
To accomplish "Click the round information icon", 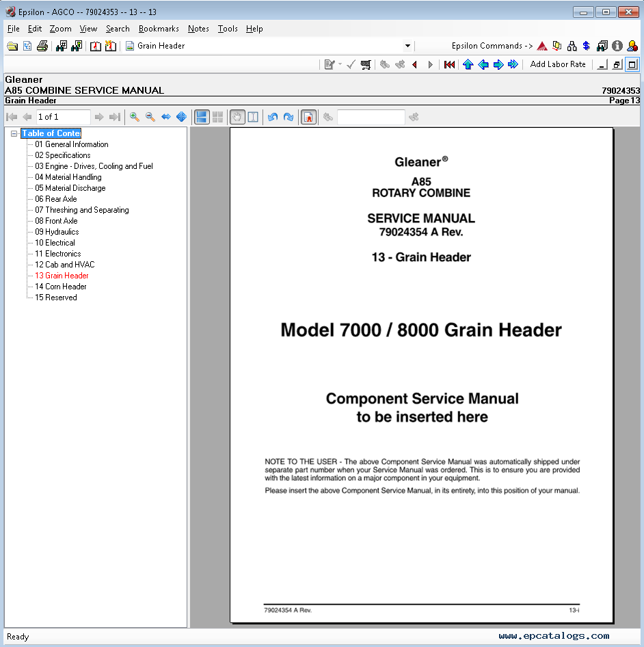I will point(617,46).
